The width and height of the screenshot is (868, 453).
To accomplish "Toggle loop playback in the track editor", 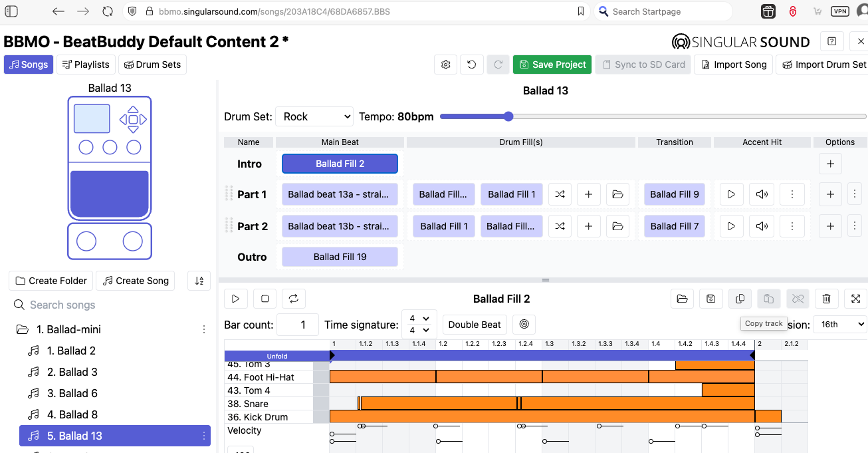I will tap(294, 299).
